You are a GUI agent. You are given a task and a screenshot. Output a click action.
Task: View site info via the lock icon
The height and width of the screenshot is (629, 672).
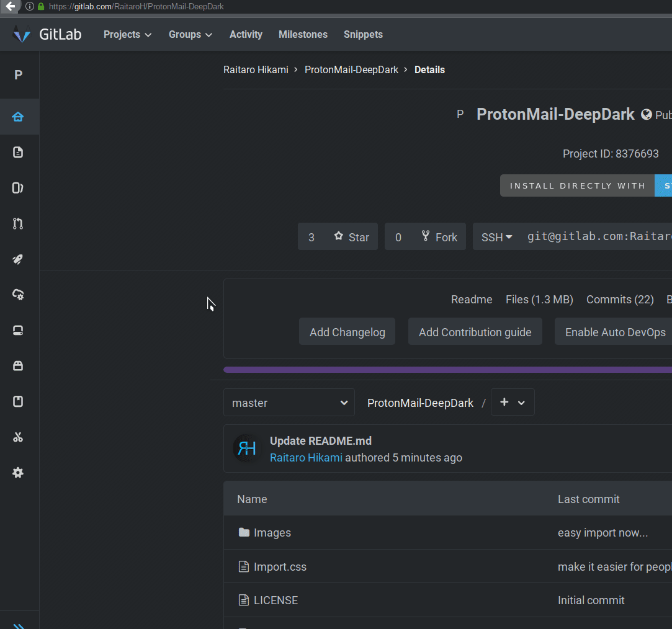41,6
